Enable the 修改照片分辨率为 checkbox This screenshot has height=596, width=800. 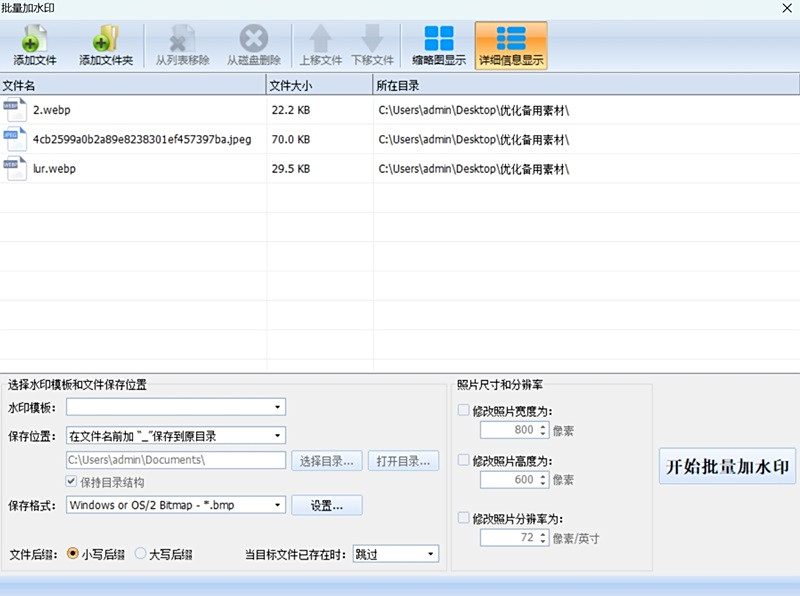click(463, 518)
